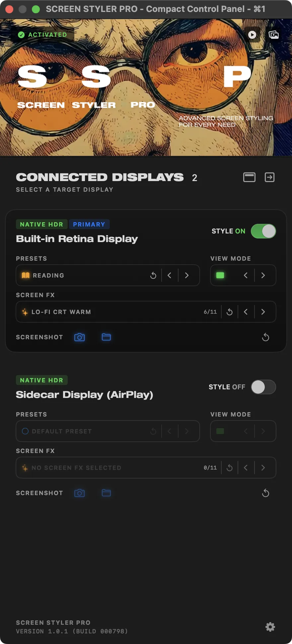292x644 pixels.
Task: Open the image gallery icon in the header
Action: (x=273, y=34)
